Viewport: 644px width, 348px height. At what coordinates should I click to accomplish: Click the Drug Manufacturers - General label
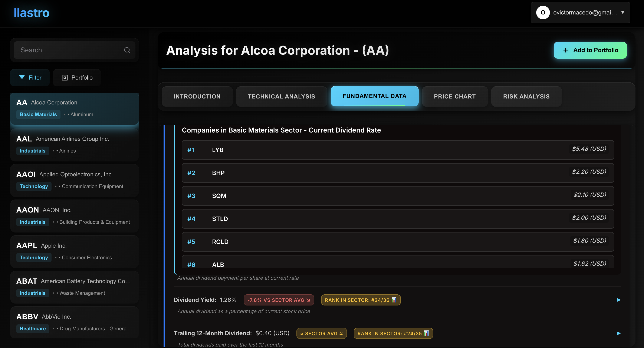click(93, 328)
